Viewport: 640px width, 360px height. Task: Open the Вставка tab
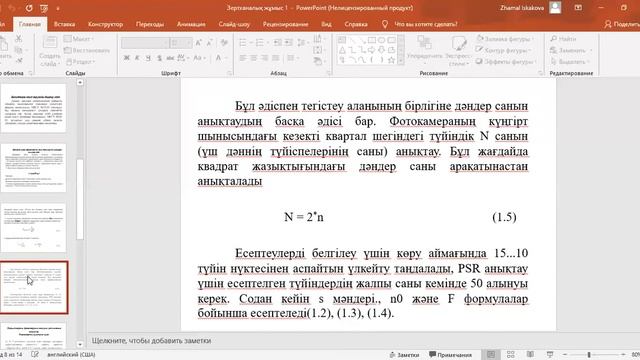click(x=64, y=24)
